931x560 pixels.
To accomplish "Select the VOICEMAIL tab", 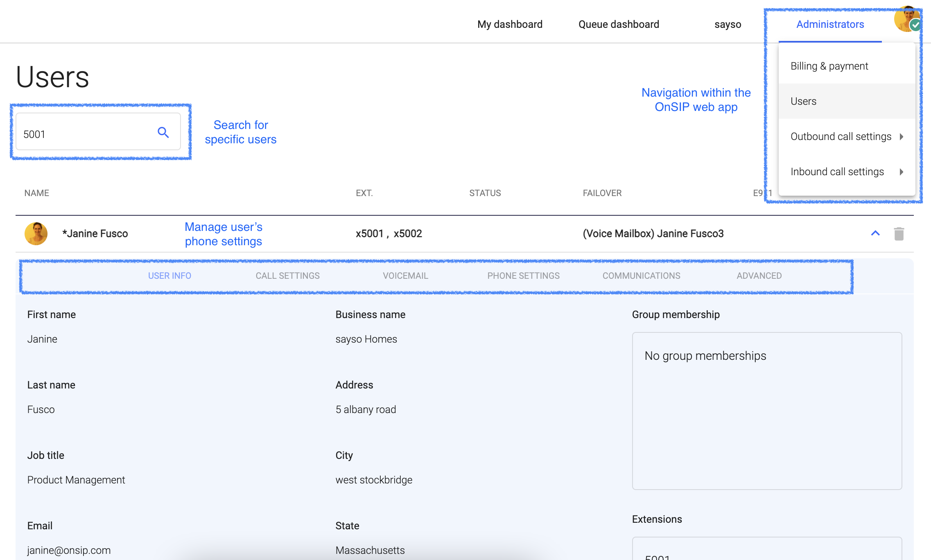I will pos(404,275).
